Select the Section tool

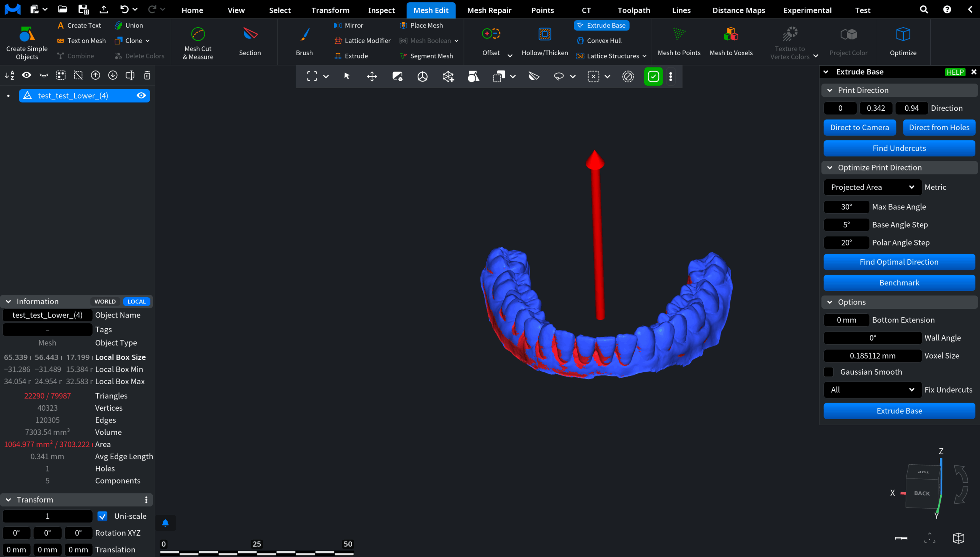(x=250, y=41)
